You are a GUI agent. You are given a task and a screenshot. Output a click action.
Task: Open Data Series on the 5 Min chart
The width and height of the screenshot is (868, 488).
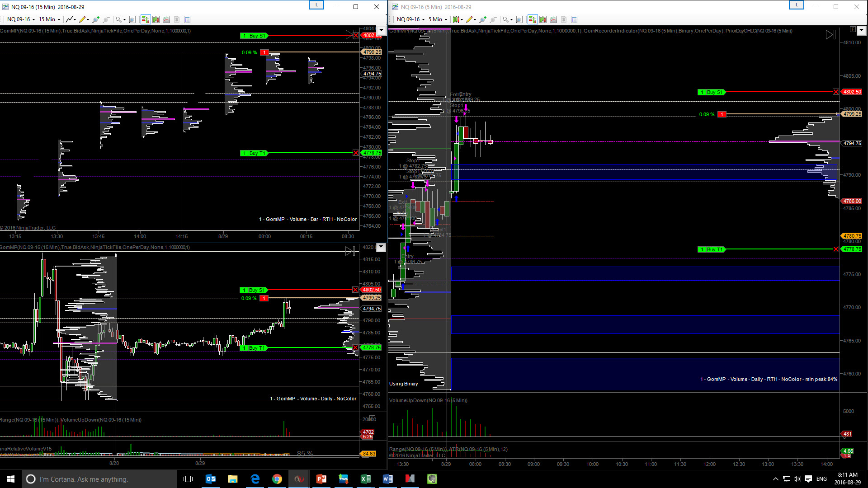[x=543, y=19]
